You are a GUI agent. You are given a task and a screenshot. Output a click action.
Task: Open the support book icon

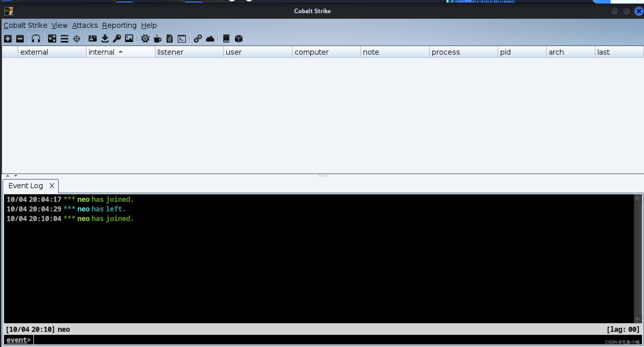pos(226,38)
